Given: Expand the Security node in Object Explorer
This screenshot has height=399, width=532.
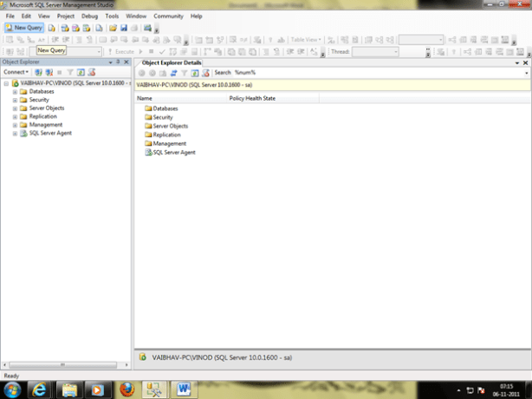Looking at the screenshot, I should (15, 100).
